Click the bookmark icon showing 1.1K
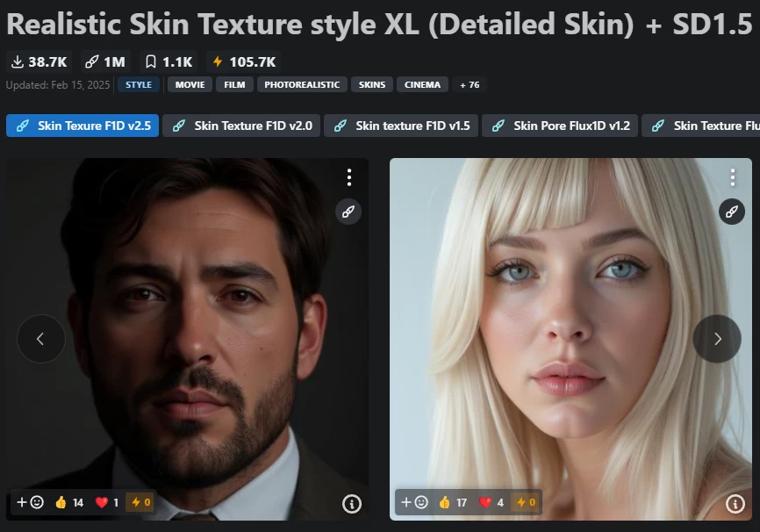The image size is (760, 532). pyautogui.click(x=151, y=61)
